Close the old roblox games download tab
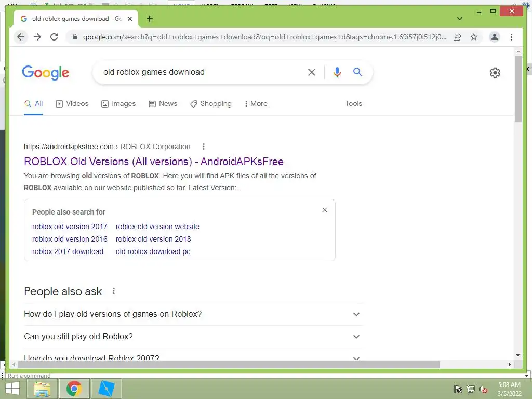 click(129, 19)
